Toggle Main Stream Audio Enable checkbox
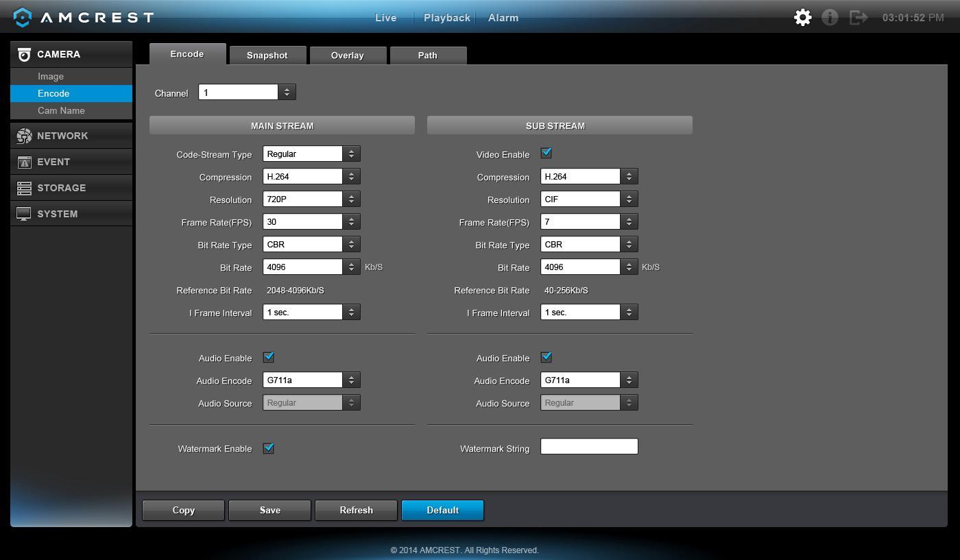 [269, 357]
